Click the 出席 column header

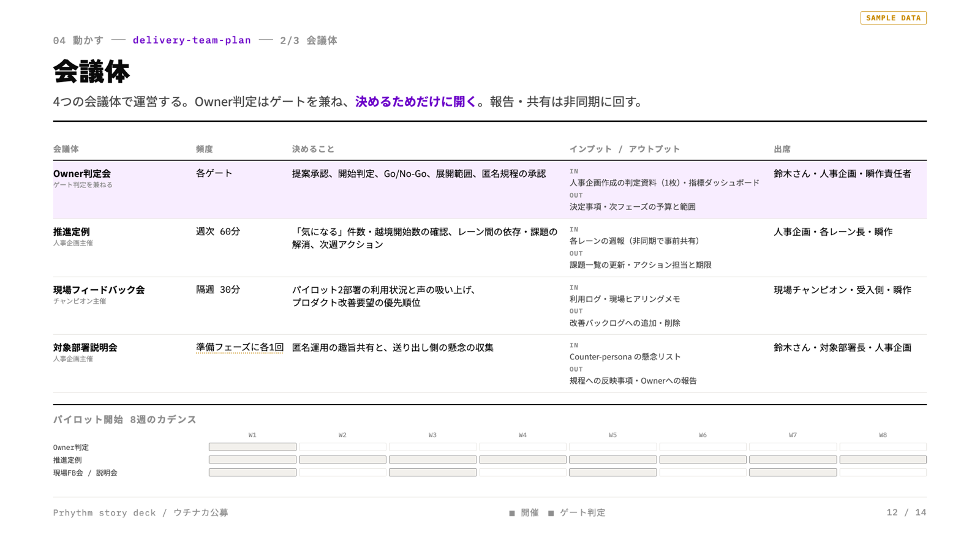point(782,149)
